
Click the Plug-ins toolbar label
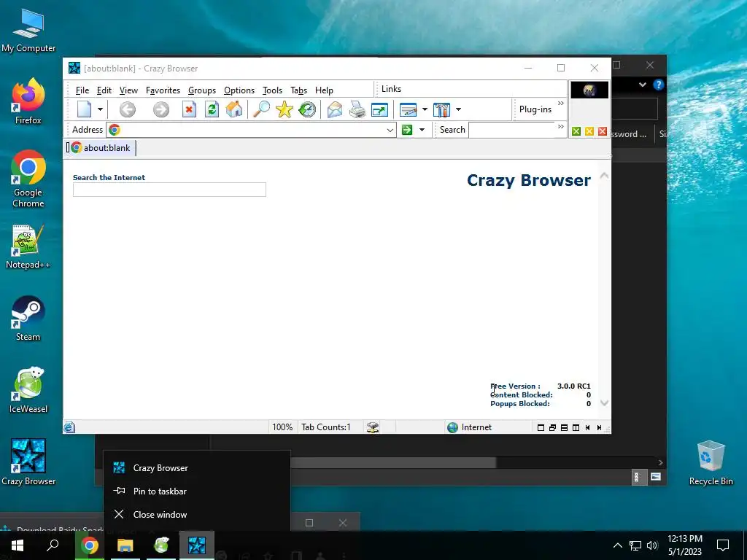tap(535, 109)
